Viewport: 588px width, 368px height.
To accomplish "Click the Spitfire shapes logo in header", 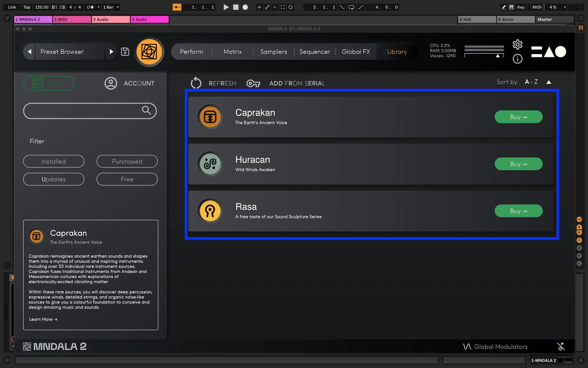I will coord(549,52).
